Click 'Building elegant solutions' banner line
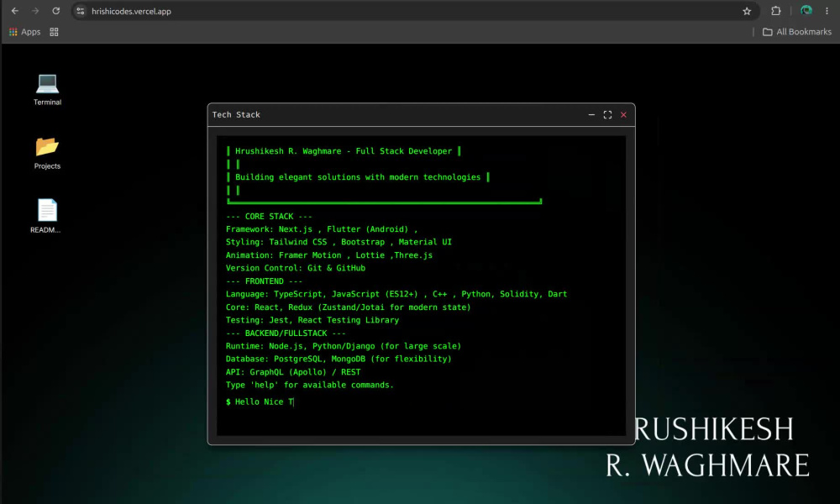Screen dimensions: 840x504 tap(358, 177)
